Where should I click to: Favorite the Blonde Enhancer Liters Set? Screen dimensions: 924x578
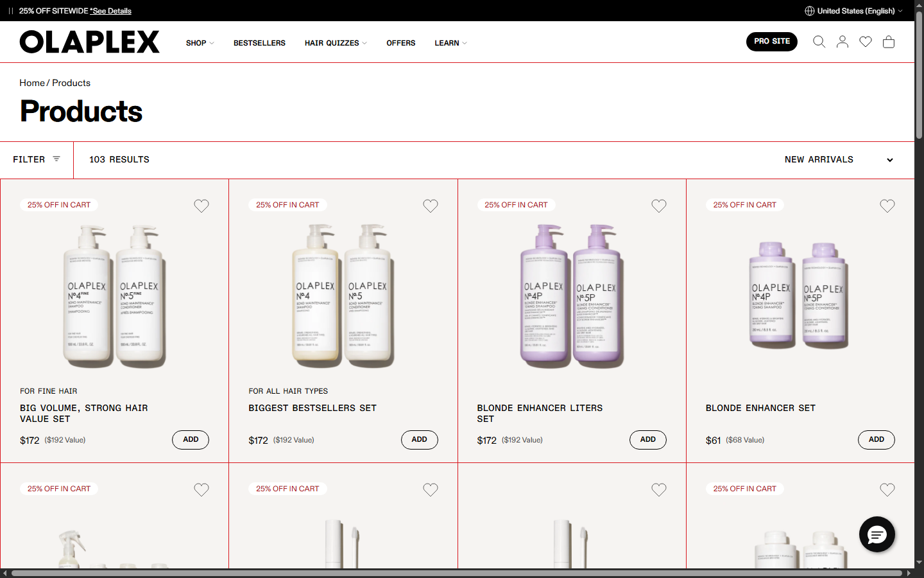point(659,206)
